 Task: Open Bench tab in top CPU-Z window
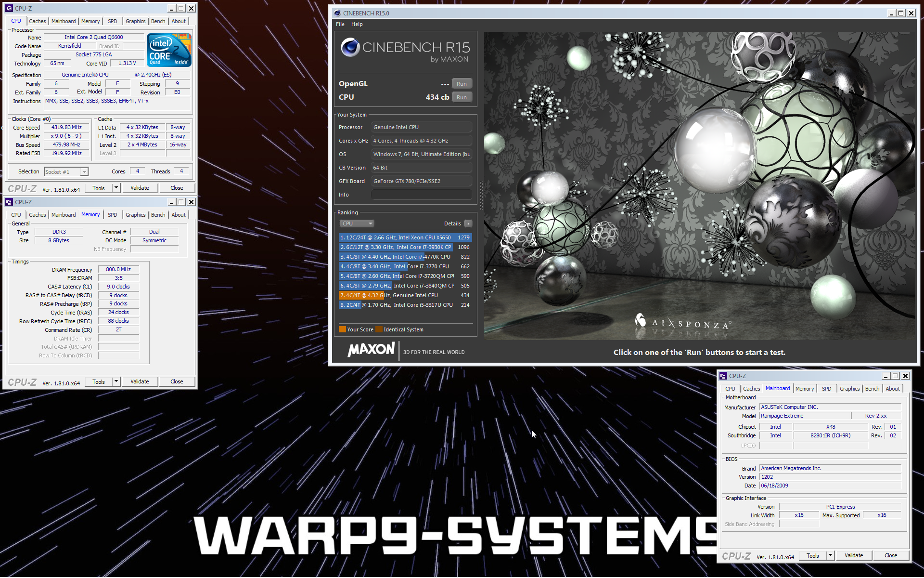pyautogui.click(x=158, y=21)
